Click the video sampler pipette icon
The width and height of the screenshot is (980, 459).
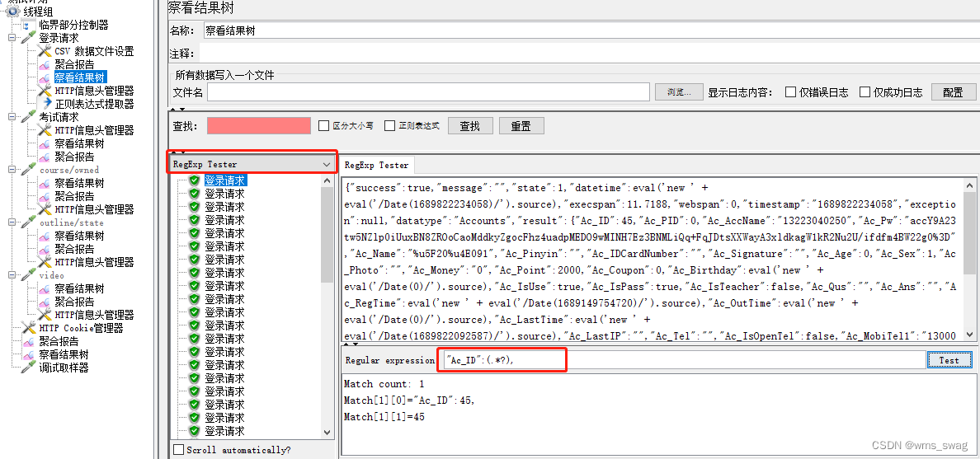tap(29, 274)
